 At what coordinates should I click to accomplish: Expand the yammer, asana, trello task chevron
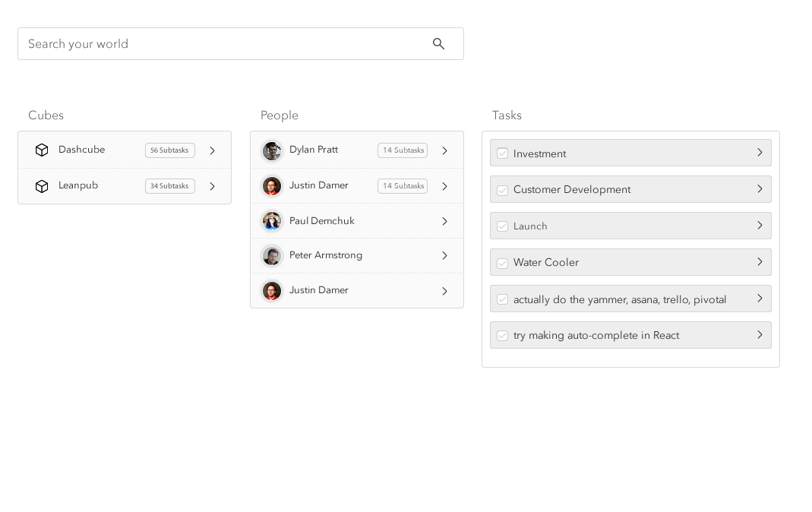click(760, 299)
